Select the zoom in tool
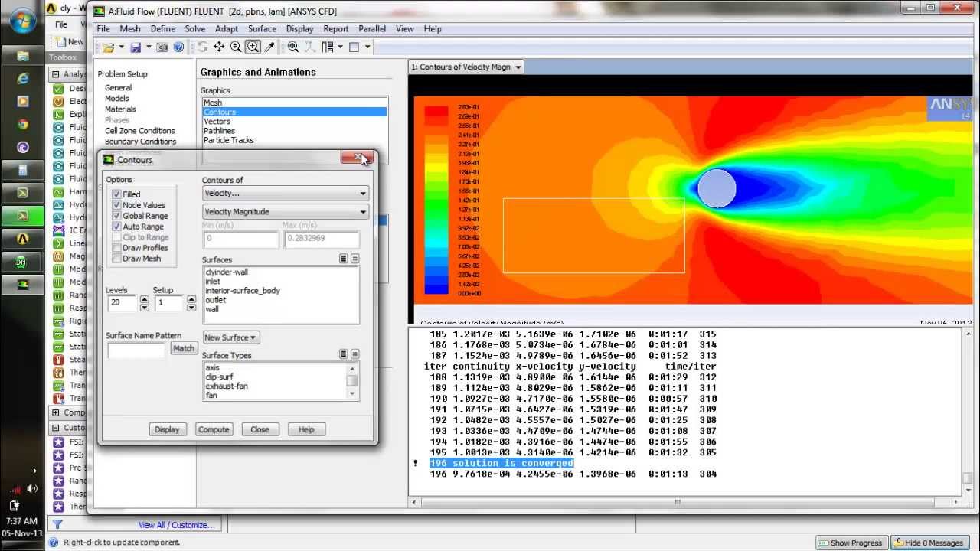 click(x=253, y=47)
